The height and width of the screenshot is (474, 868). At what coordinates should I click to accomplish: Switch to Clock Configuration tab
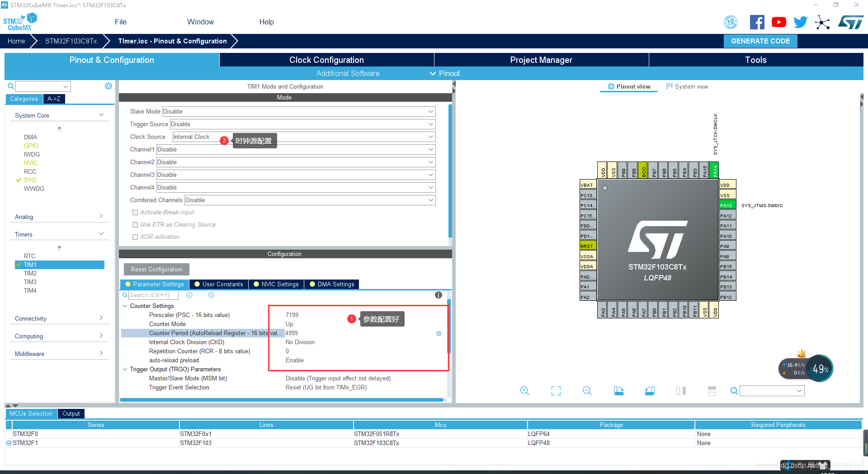pos(326,60)
